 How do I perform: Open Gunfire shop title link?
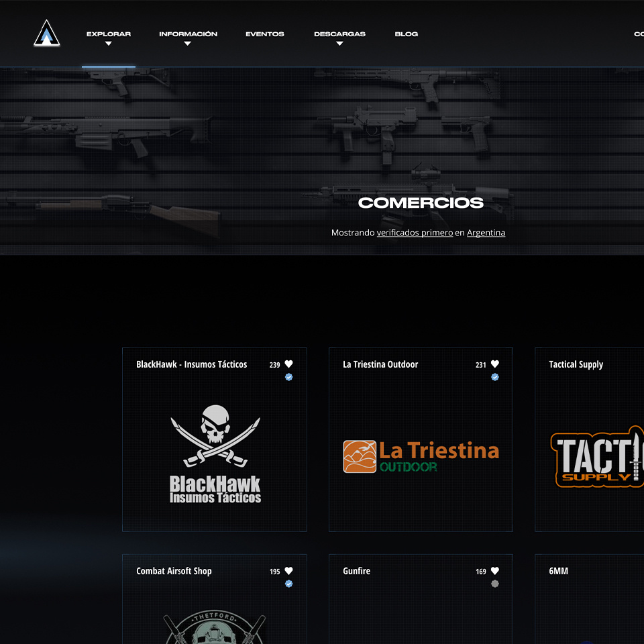pos(356,571)
